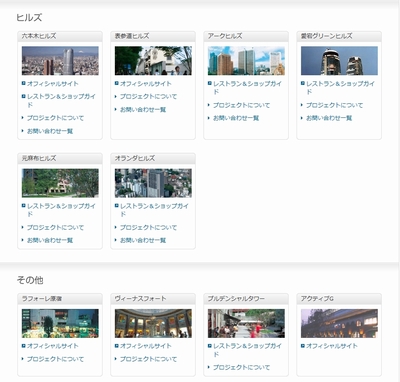Click the ヴィーナスフォート interior thumbnail
The width and height of the screenshot is (400, 382).
153,323
